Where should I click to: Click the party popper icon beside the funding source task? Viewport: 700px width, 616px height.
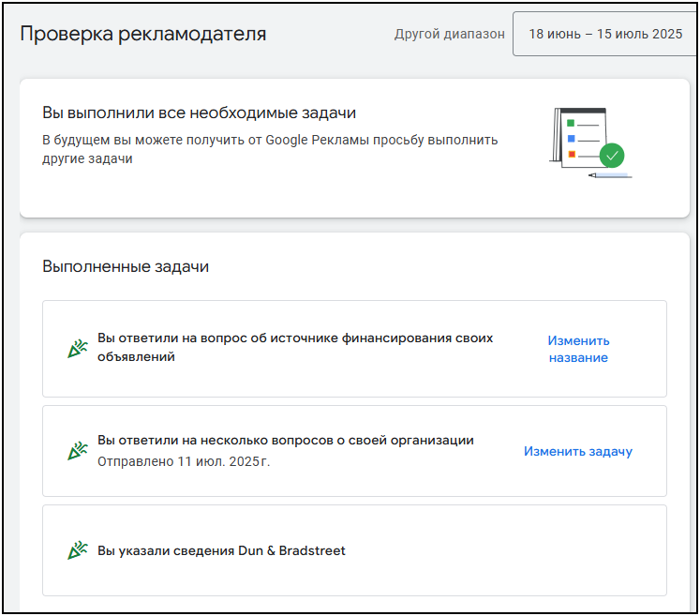(78, 349)
